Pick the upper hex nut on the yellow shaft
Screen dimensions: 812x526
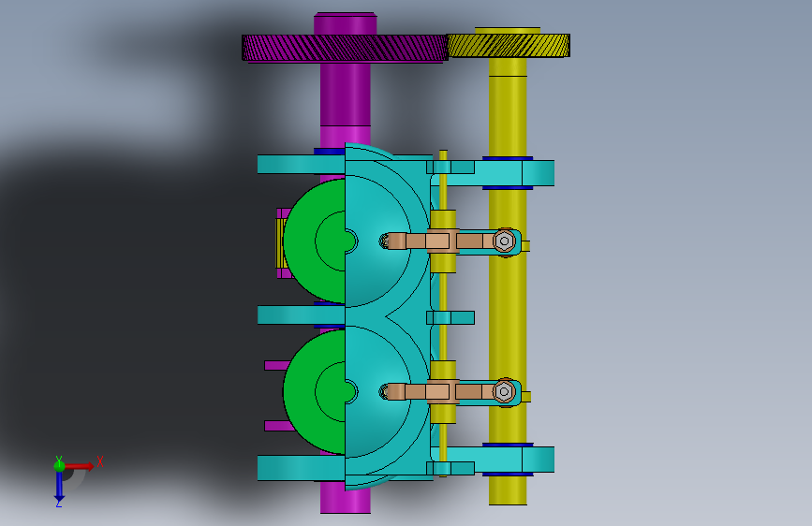point(505,241)
